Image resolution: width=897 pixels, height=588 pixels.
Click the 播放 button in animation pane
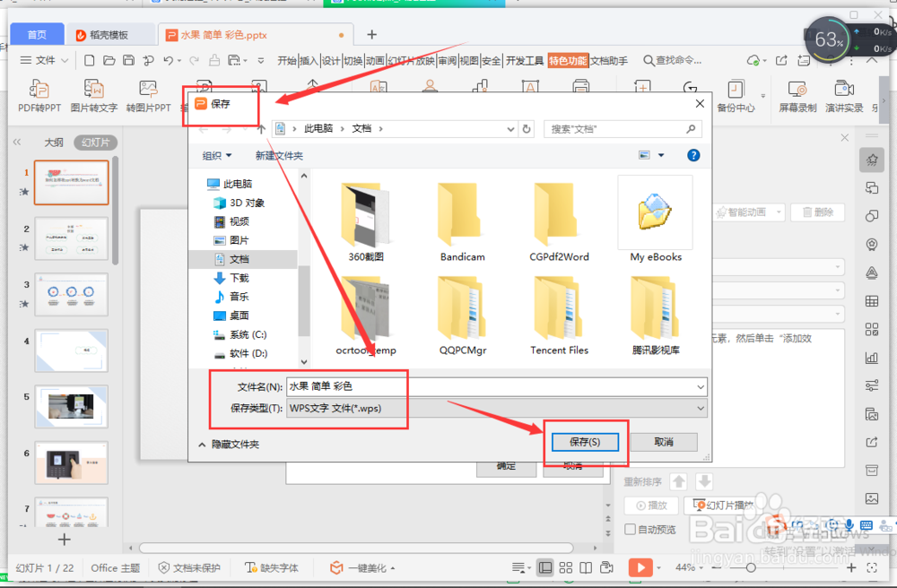pos(651,506)
